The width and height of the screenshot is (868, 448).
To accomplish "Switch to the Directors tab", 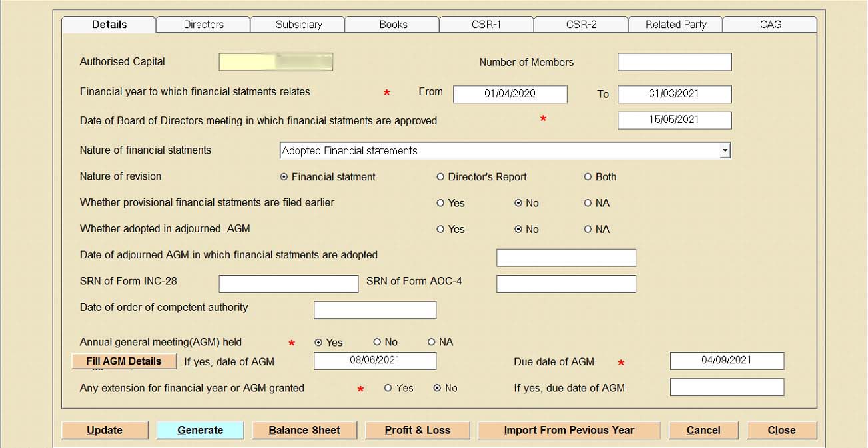I will (203, 25).
